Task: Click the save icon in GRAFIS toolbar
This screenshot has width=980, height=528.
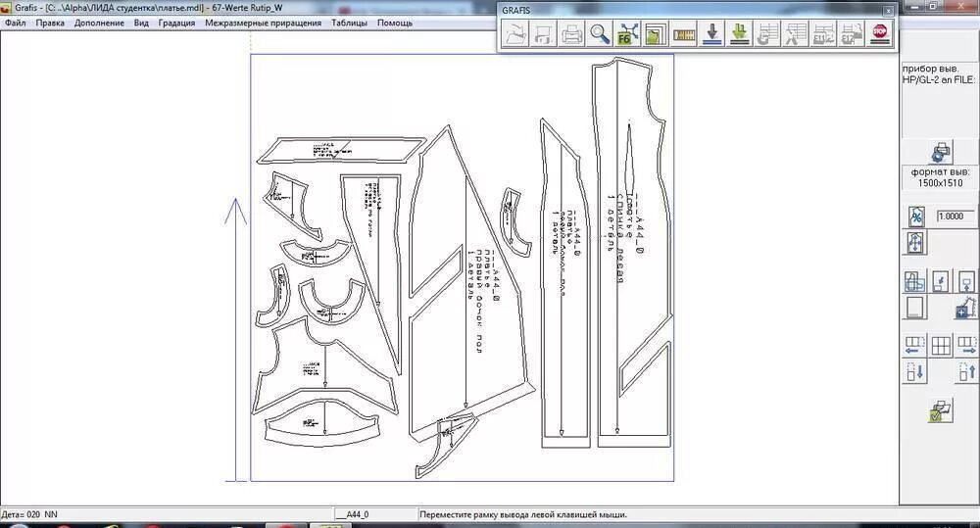Action: click(544, 33)
